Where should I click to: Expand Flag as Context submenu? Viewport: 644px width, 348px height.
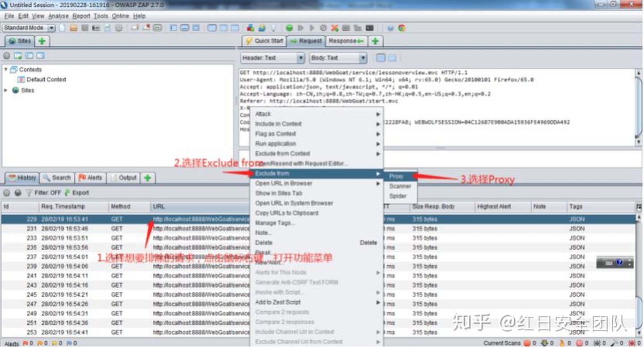coord(316,134)
